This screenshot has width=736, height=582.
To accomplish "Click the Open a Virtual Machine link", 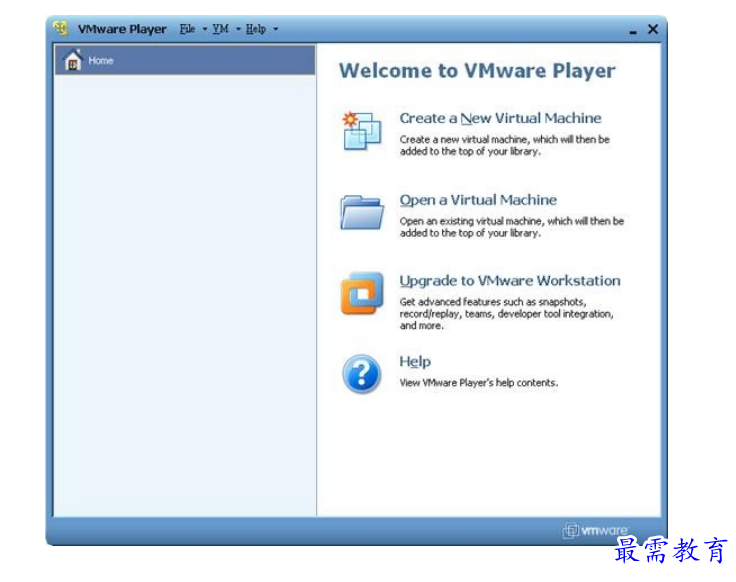I will point(478,200).
